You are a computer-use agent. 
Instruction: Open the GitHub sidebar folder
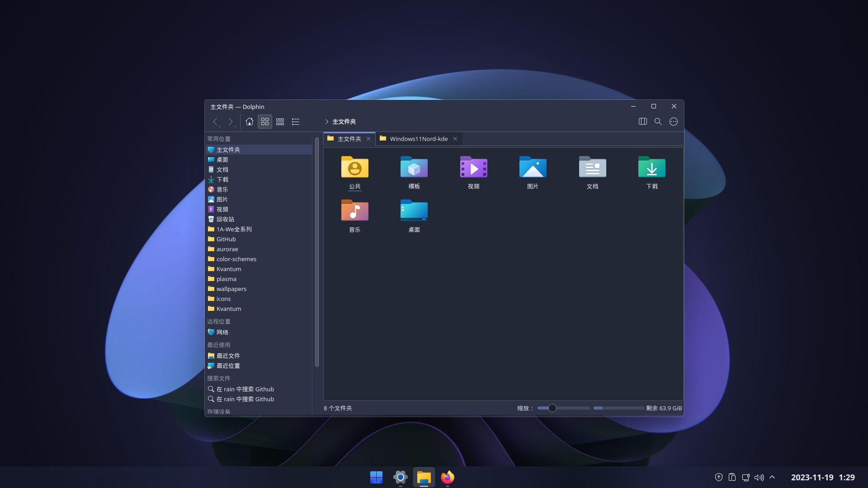[x=226, y=239]
